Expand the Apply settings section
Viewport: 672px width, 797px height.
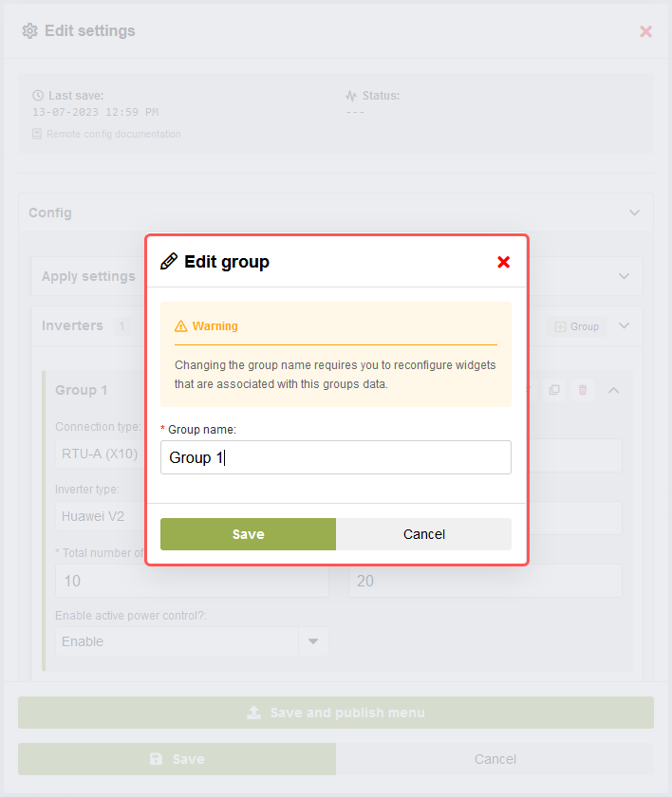pyautogui.click(x=624, y=276)
